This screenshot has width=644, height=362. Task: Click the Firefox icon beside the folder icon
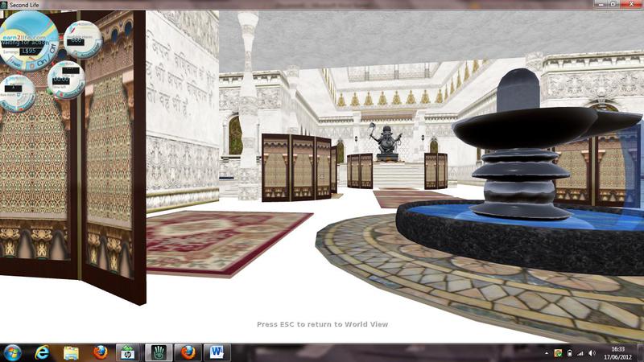point(100,352)
